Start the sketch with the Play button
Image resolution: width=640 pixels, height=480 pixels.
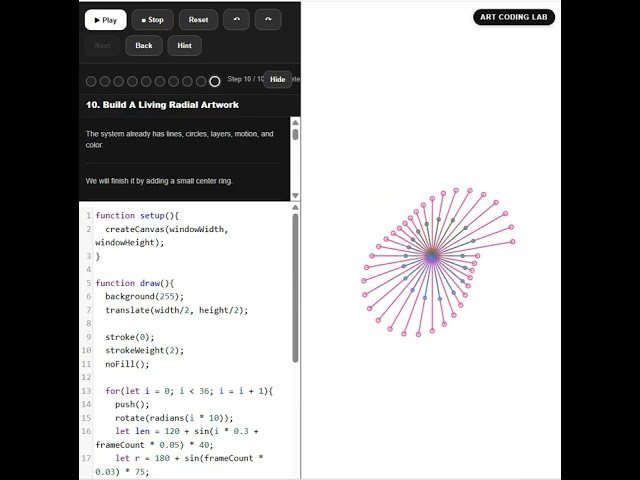point(106,20)
